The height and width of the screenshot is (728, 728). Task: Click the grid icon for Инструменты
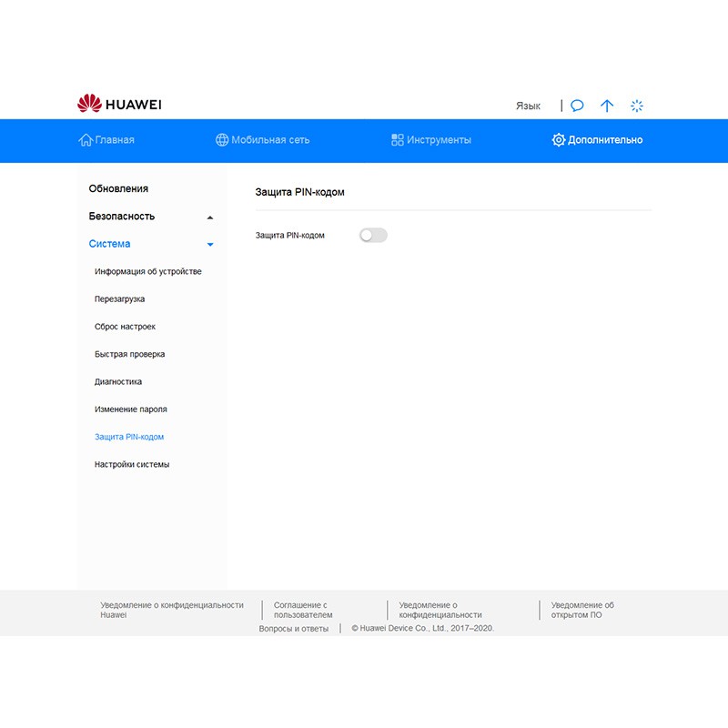(x=397, y=140)
